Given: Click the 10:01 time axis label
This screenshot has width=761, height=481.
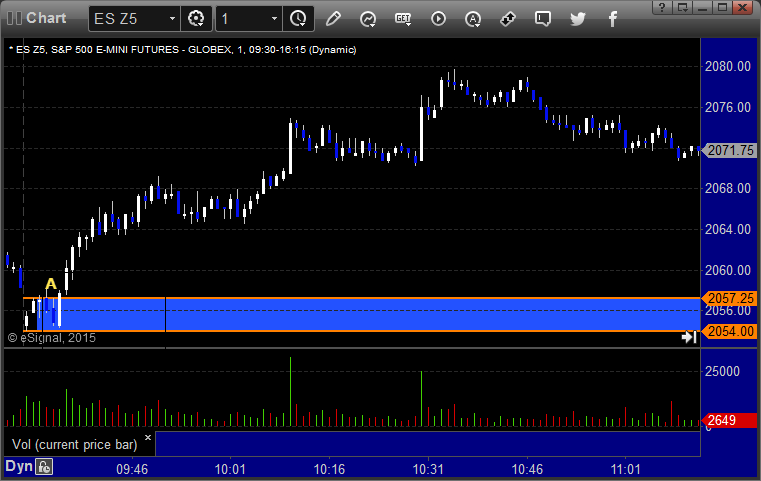Looking at the screenshot, I should coord(230,469).
